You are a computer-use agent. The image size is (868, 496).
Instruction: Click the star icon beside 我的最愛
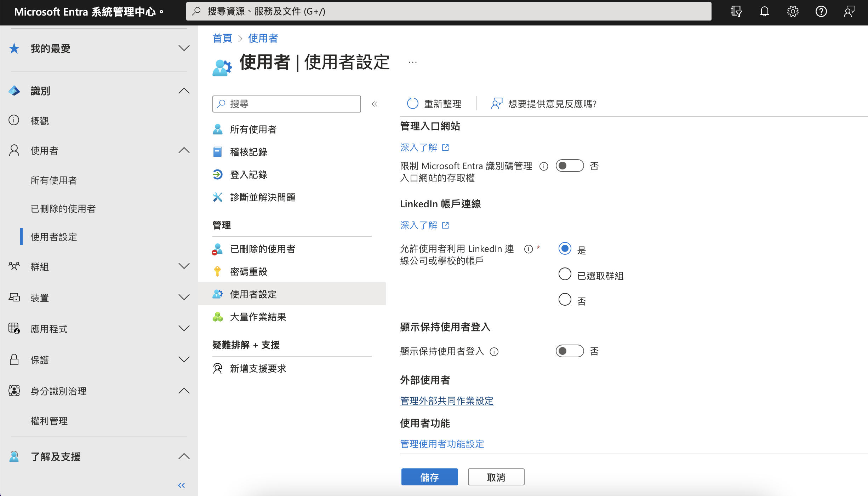14,48
